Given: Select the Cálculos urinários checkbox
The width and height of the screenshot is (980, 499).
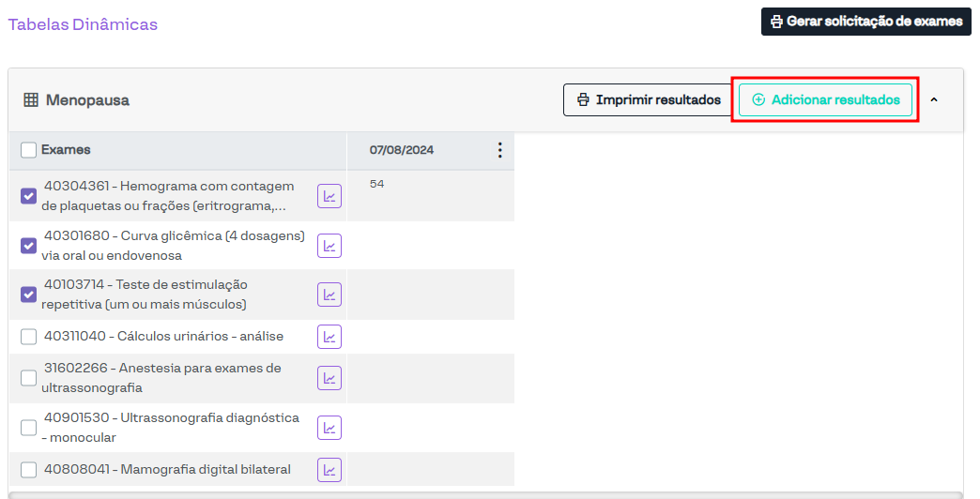Looking at the screenshot, I should pyautogui.click(x=29, y=337).
